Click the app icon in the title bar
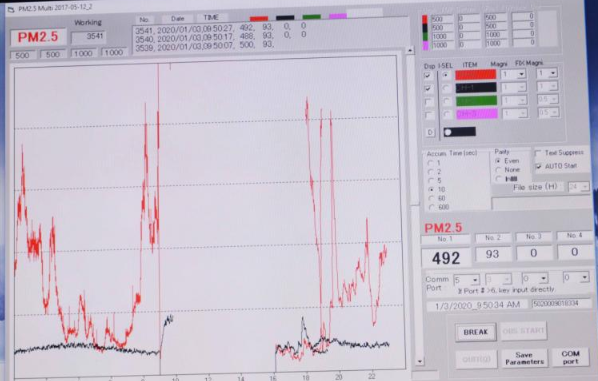Screen dimensions: 598x381 (x=10, y=9)
